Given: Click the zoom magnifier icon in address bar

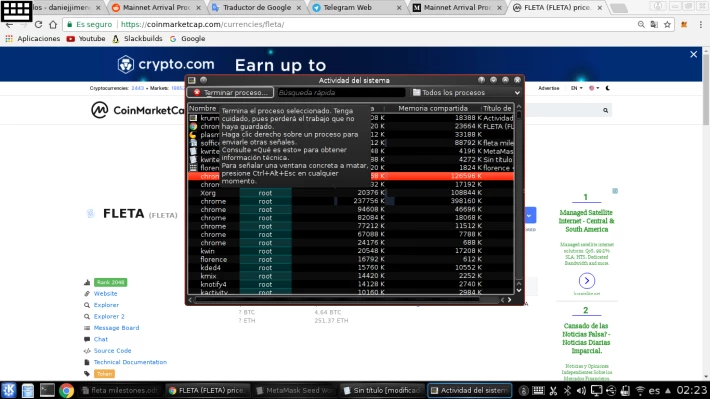Looking at the screenshot, I should tap(641, 24).
